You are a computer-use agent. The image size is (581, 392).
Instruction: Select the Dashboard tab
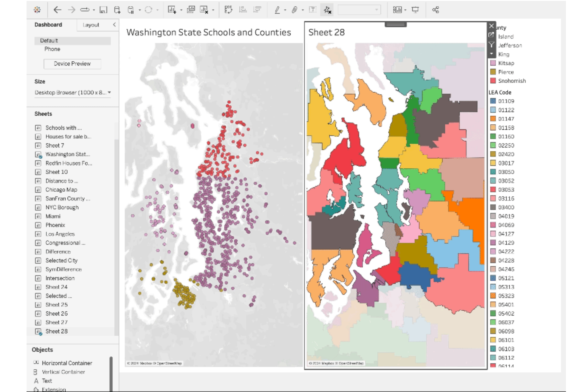(48, 24)
